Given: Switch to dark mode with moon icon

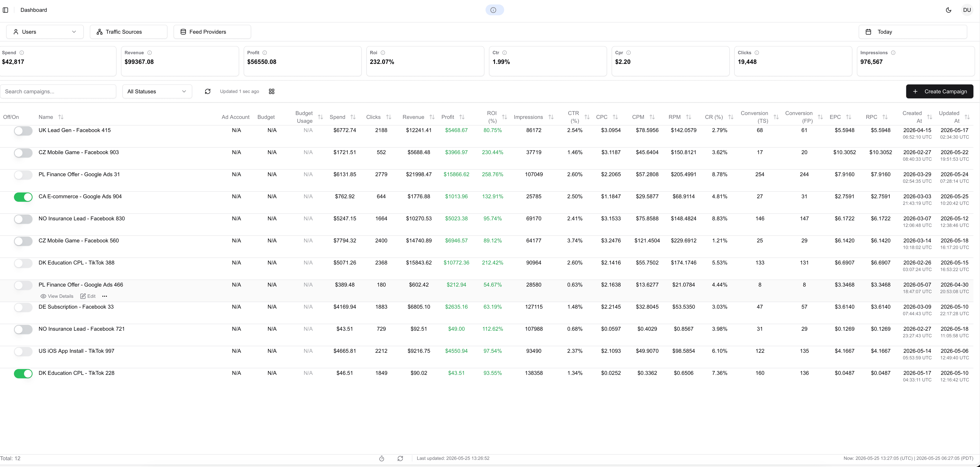Looking at the screenshot, I should point(948,10).
